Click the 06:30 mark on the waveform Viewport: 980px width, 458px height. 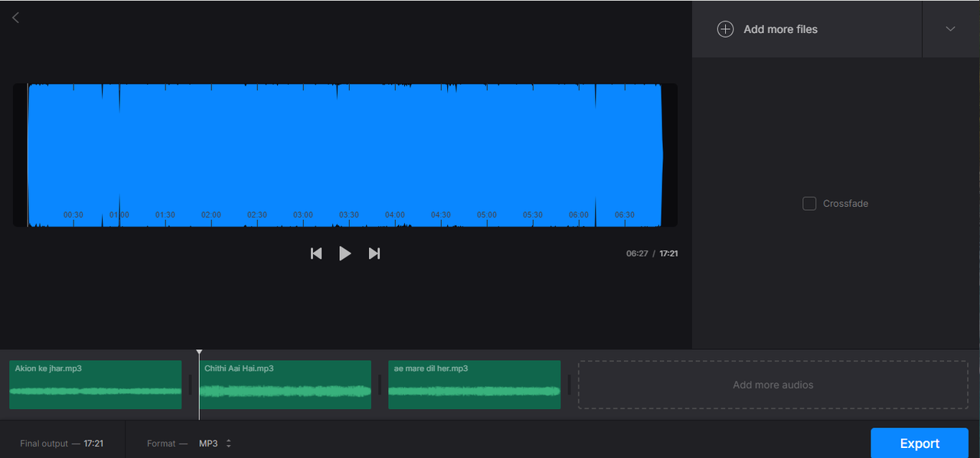625,215
